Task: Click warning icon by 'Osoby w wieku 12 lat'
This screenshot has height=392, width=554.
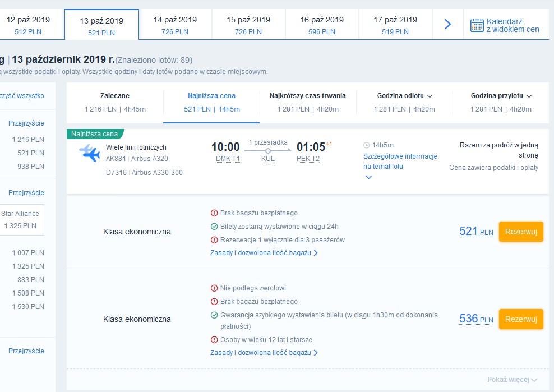Action: 214,340
